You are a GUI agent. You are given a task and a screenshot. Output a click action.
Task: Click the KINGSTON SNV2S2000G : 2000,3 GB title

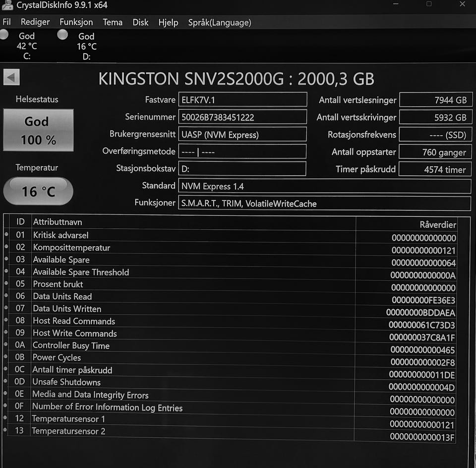click(236, 79)
